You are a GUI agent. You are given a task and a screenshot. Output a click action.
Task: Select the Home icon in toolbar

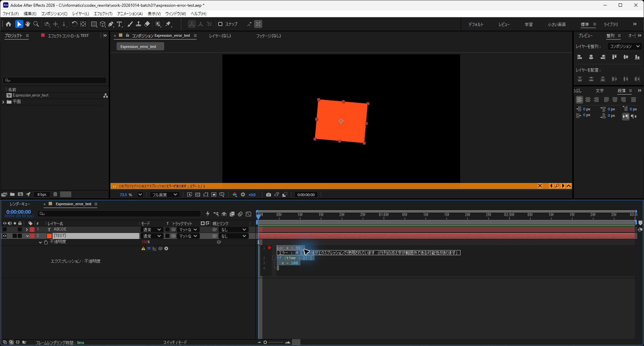(x=8, y=24)
